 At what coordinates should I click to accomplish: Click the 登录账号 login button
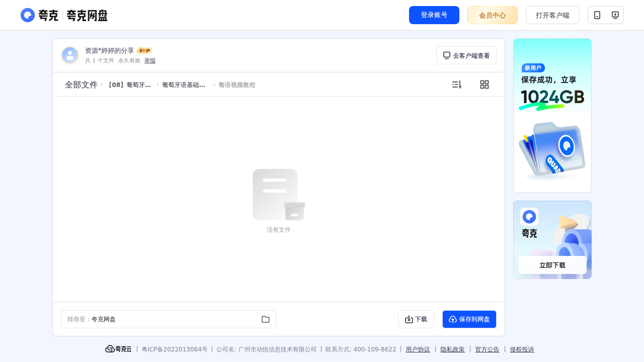pyautogui.click(x=434, y=15)
